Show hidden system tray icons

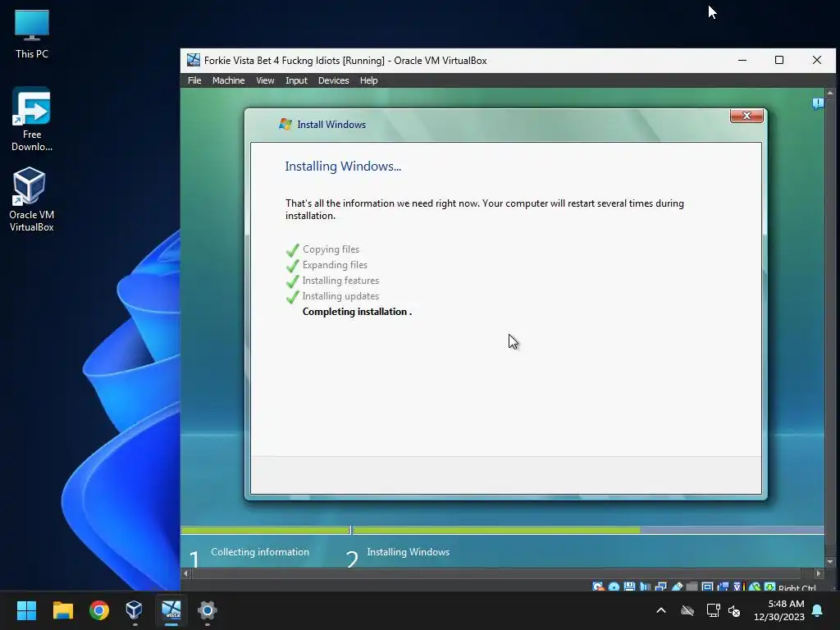[x=661, y=610]
